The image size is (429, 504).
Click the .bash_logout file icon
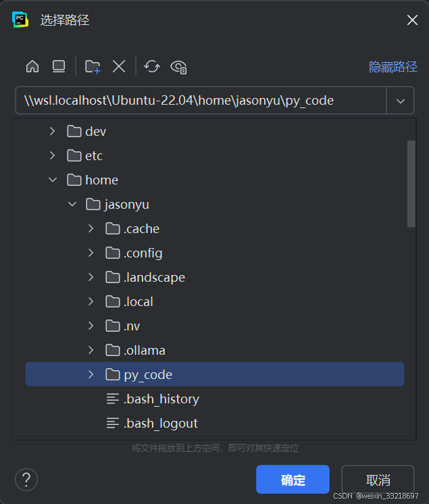pos(113,423)
